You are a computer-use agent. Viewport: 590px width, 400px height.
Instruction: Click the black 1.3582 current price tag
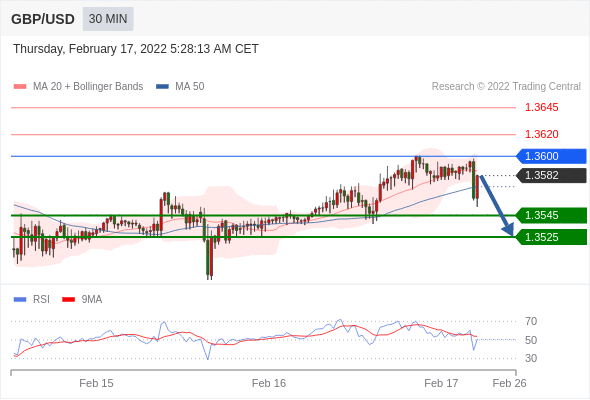coord(551,175)
